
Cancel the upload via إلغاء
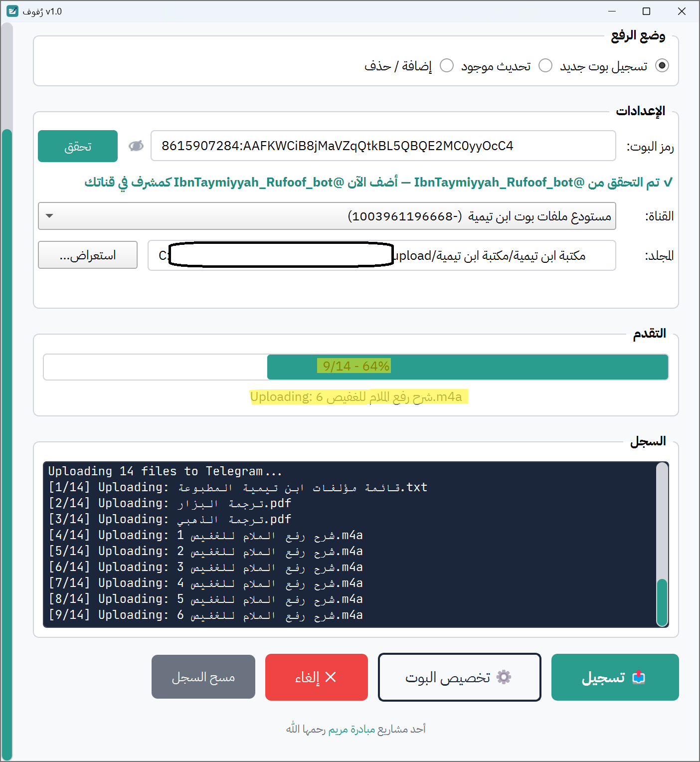click(x=316, y=677)
